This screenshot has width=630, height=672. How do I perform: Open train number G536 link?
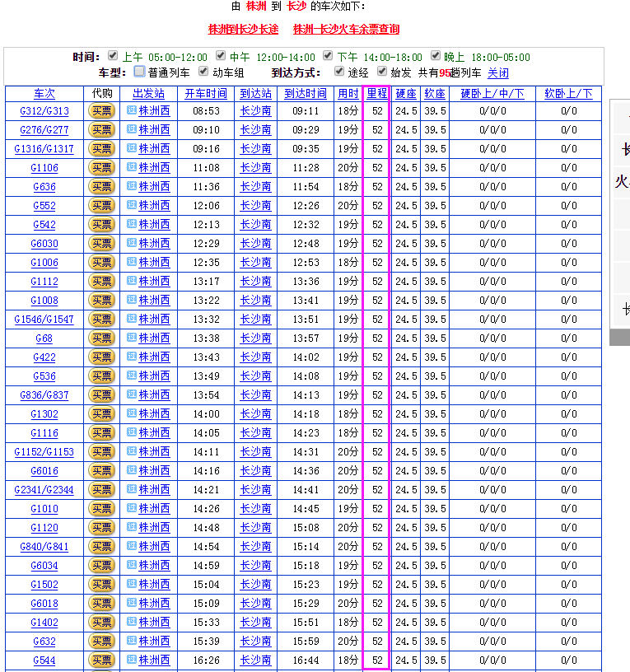point(44,376)
